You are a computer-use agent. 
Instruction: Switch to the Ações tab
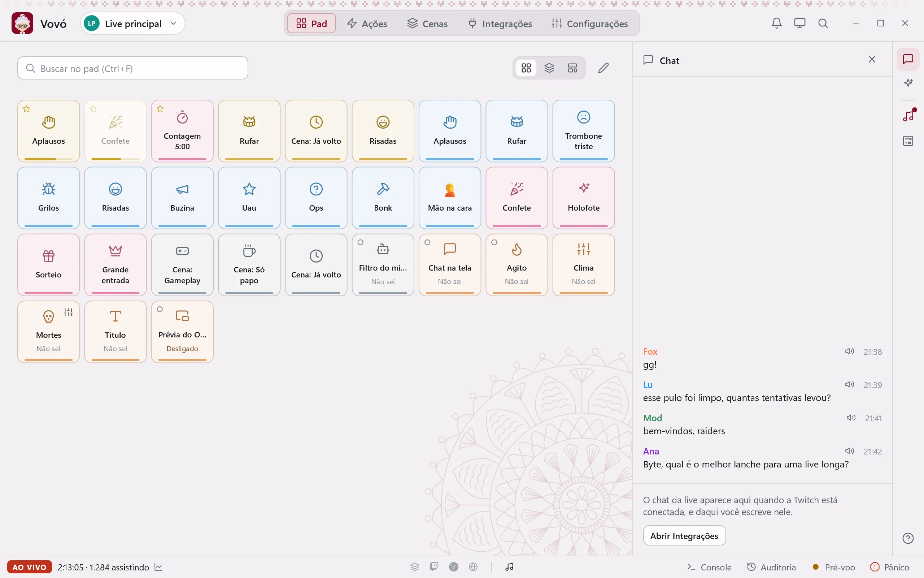coord(367,24)
